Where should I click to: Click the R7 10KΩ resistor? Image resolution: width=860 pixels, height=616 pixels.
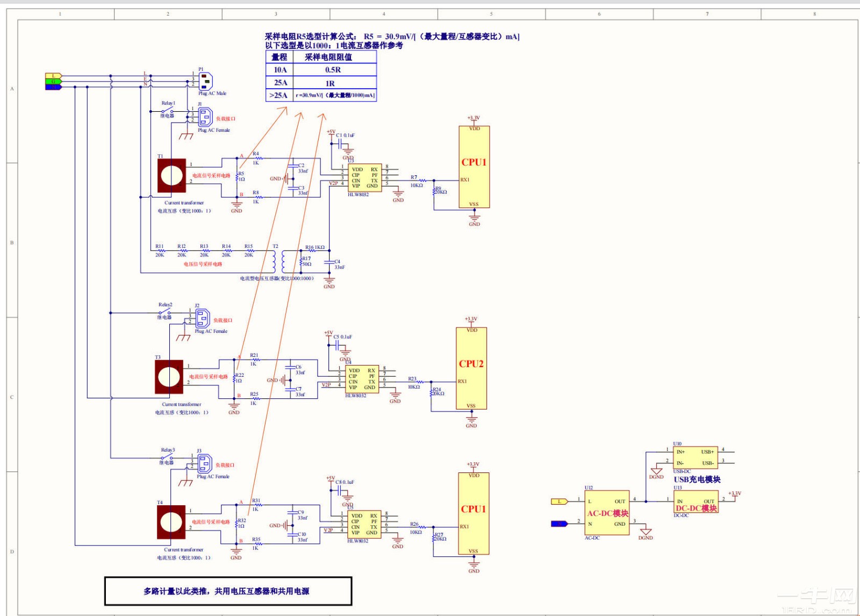[422, 181]
